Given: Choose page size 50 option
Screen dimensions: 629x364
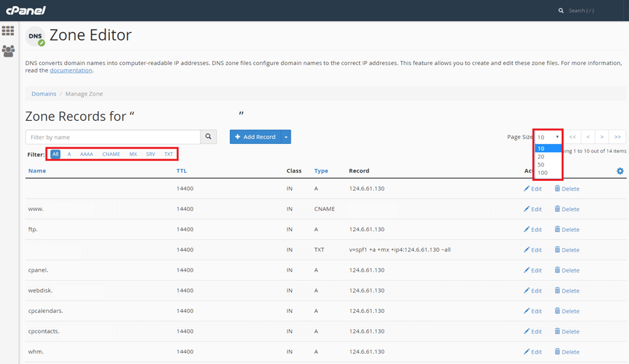Looking at the screenshot, I should point(548,165).
